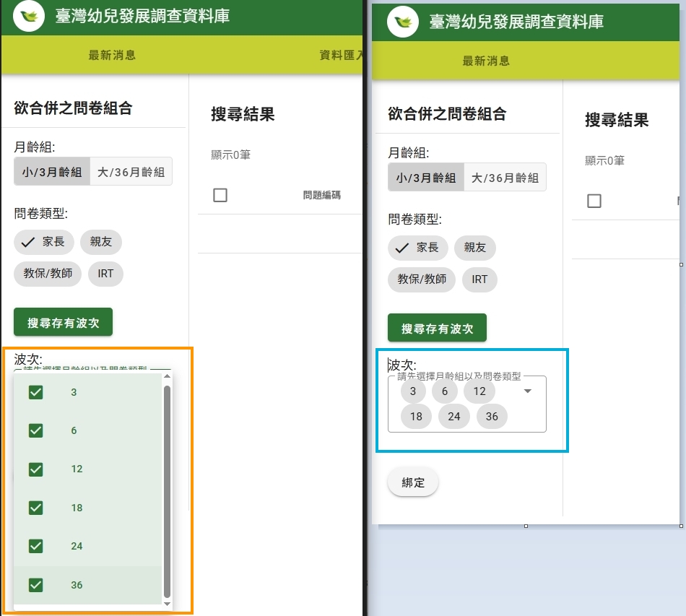
Task: Click the scroll-down arrow of the open 波次 list
Action: (x=168, y=604)
